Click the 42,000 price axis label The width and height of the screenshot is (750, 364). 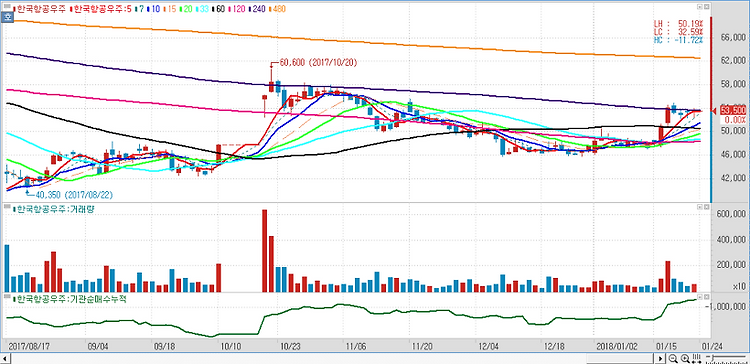(732, 178)
